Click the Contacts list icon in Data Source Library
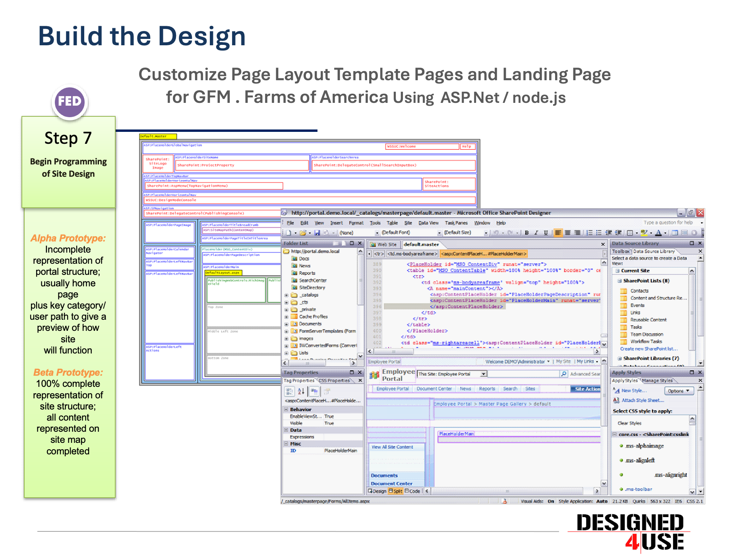 coord(624,291)
